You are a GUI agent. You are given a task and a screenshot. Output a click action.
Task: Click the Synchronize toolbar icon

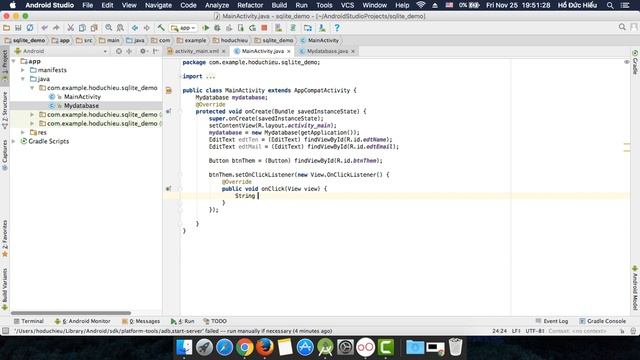pos(30,28)
